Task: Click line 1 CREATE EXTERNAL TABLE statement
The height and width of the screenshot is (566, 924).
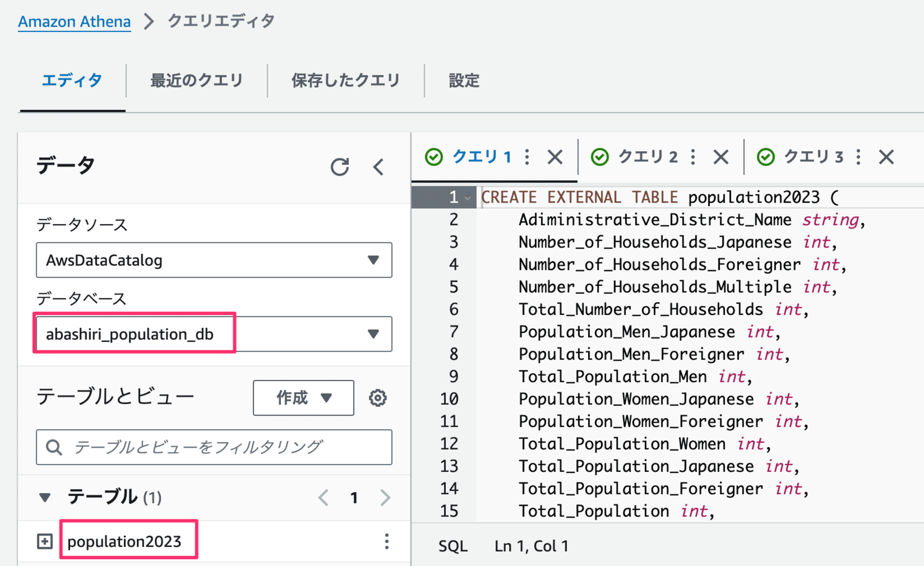Action: point(660,197)
